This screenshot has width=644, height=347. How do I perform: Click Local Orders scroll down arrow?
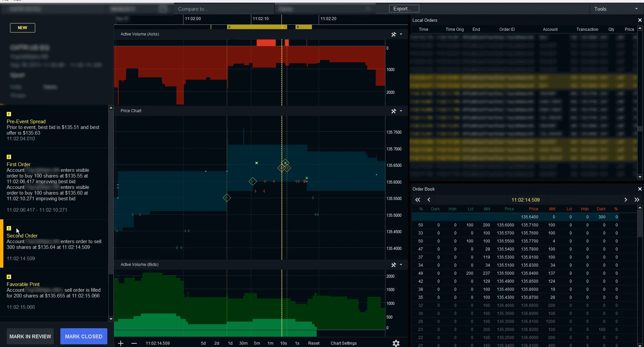point(640,177)
